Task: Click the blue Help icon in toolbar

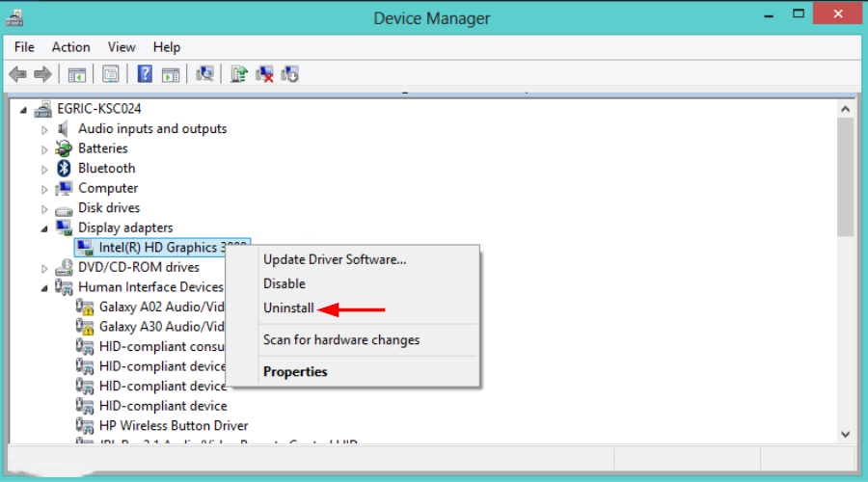Action: [x=145, y=74]
